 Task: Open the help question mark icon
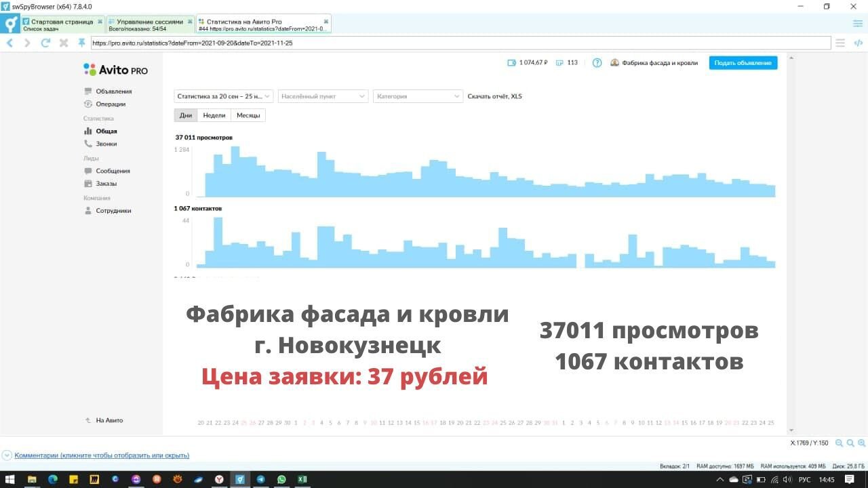(x=597, y=63)
